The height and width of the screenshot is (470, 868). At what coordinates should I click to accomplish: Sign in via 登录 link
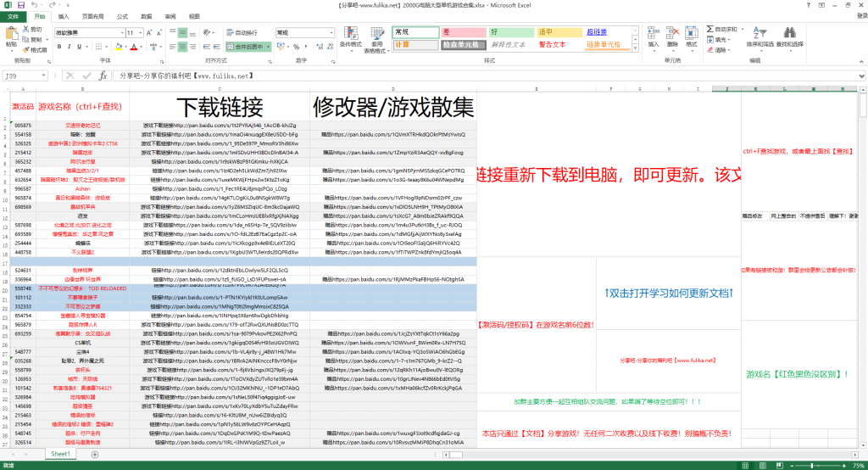tap(862, 16)
